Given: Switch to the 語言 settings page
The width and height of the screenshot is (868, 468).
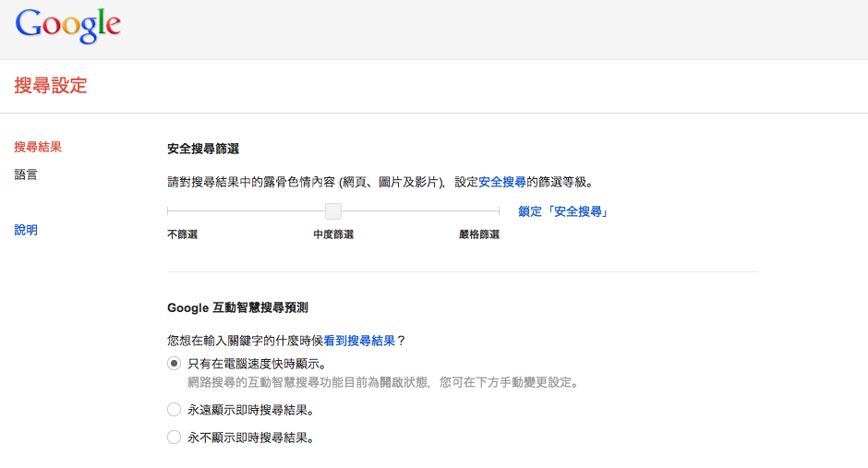Looking at the screenshot, I should coord(26,174).
